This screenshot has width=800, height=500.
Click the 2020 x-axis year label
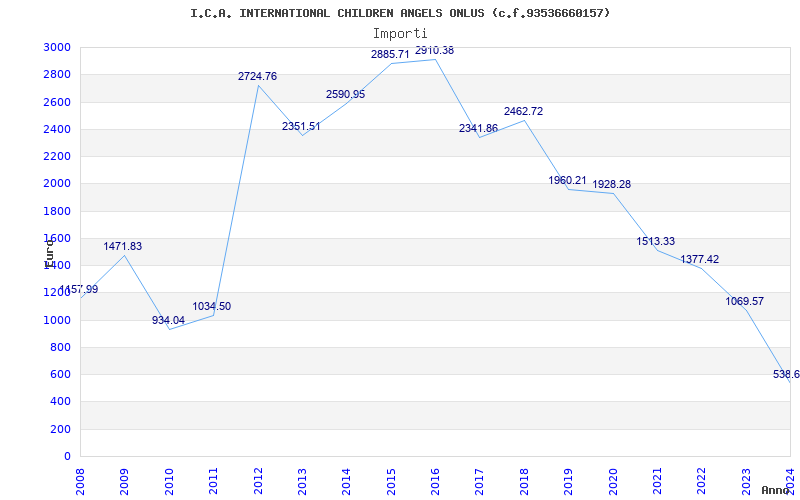coord(613,481)
